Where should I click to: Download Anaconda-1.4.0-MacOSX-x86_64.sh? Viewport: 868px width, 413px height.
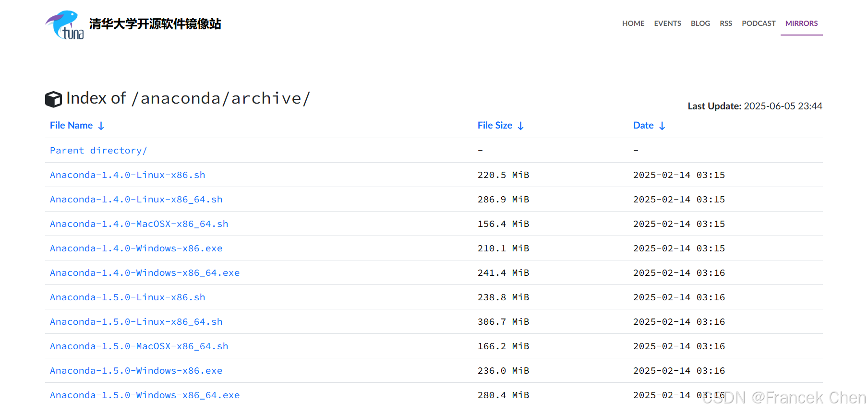139,224
